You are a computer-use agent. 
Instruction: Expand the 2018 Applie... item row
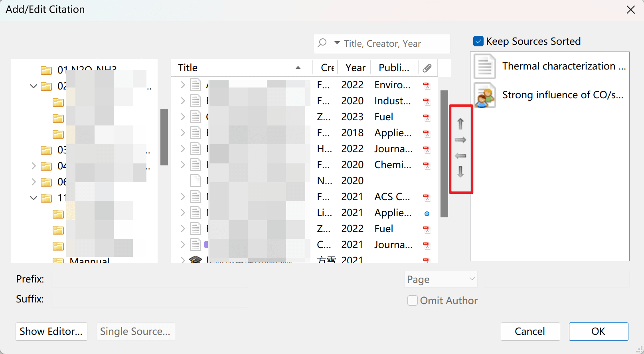(x=183, y=133)
